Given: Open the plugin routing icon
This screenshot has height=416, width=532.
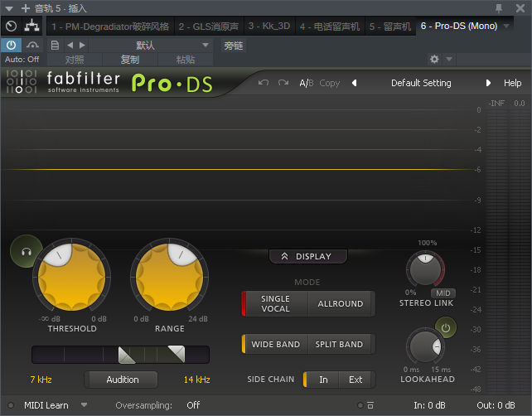Looking at the screenshot, I should point(31,27).
